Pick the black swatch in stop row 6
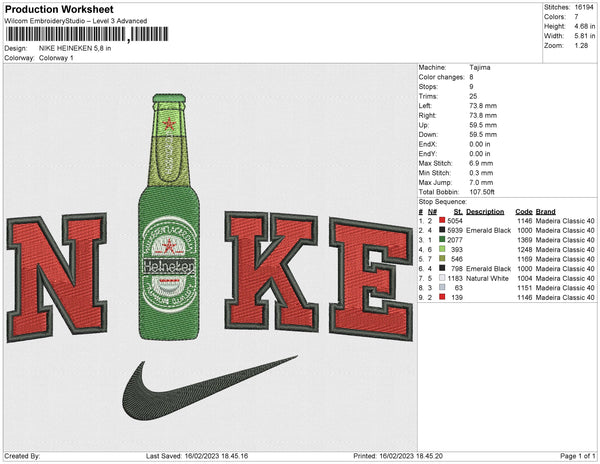600x464 pixels. tap(442, 268)
